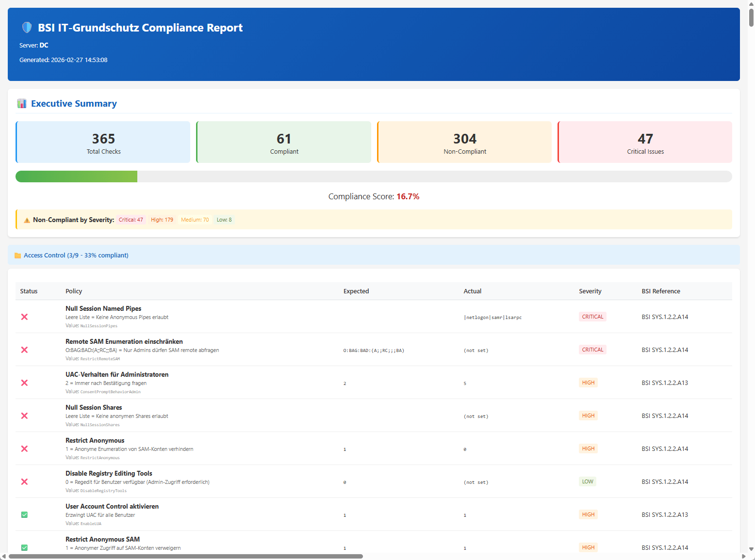The width and height of the screenshot is (755, 560).
Task: Click the vertical scrollbar down arrow
Action: click(x=751, y=549)
